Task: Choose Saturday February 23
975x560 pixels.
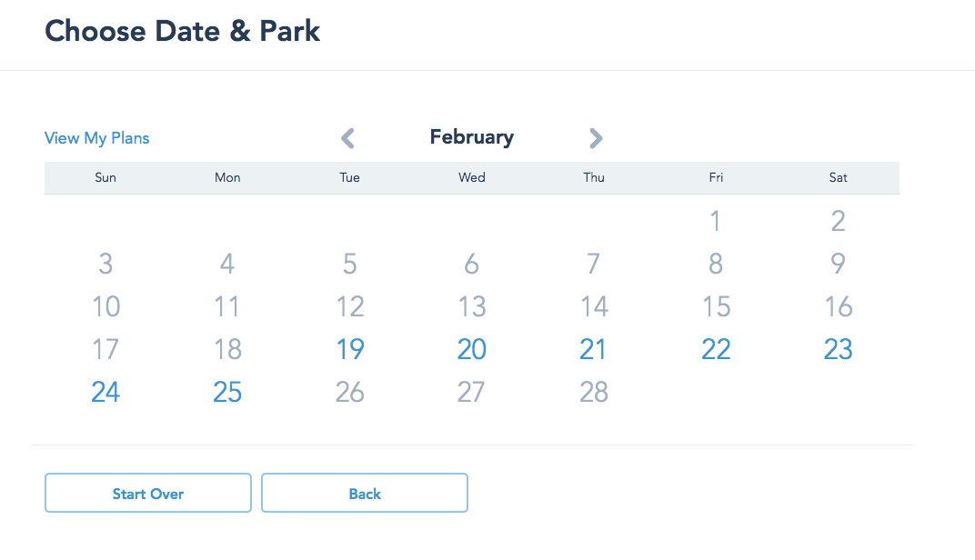Action: tap(838, 349)
